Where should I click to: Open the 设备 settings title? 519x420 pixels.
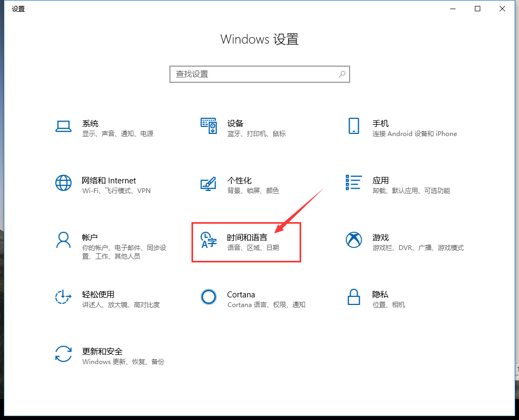pyautogui.click(x=236, y=124)
